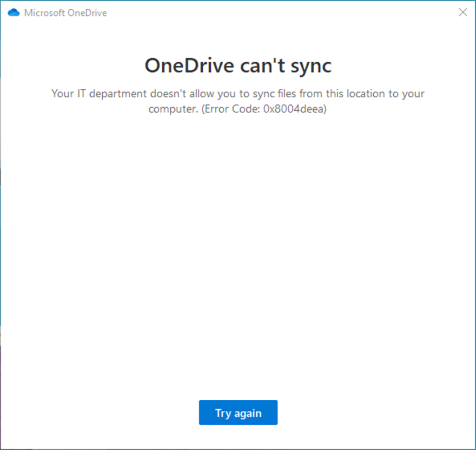This screenshot has height=450, width=476.
Task: Click the OneDrive cloud icon in title bar
Action: [x=14, y=13]
